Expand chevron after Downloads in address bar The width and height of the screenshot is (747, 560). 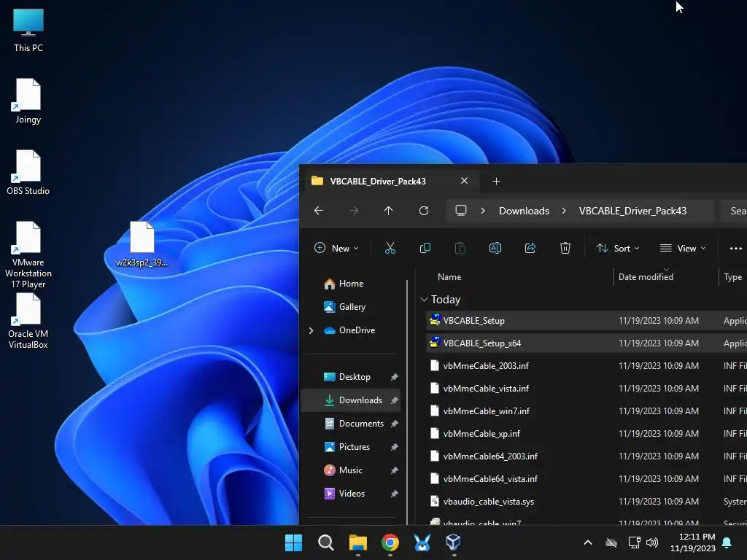(x=564, y=211)
